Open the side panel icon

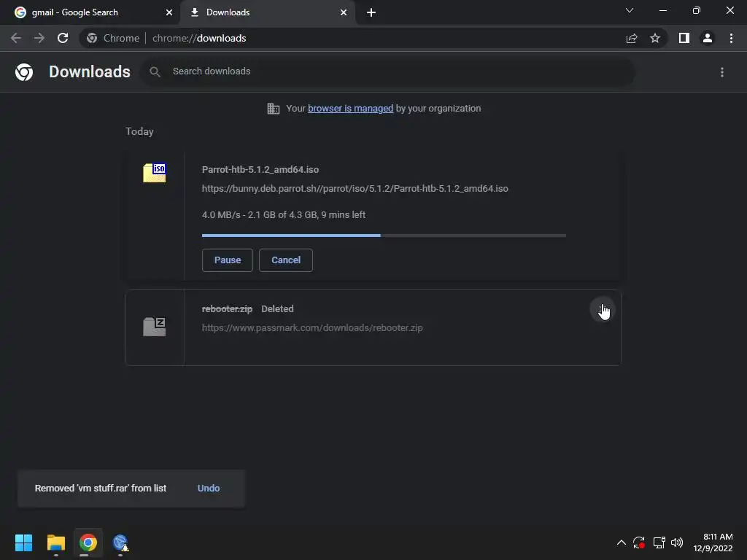(684, 38)
